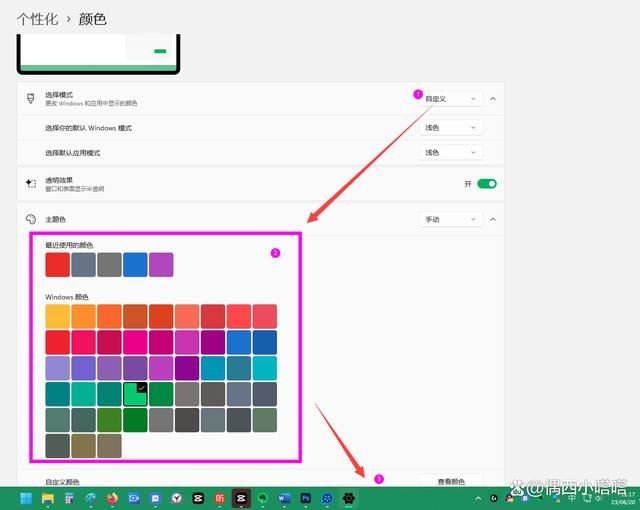The image size is (640, 510).
Task: Launch Firefox from the taskbar
Action: [x=112, y=498]
